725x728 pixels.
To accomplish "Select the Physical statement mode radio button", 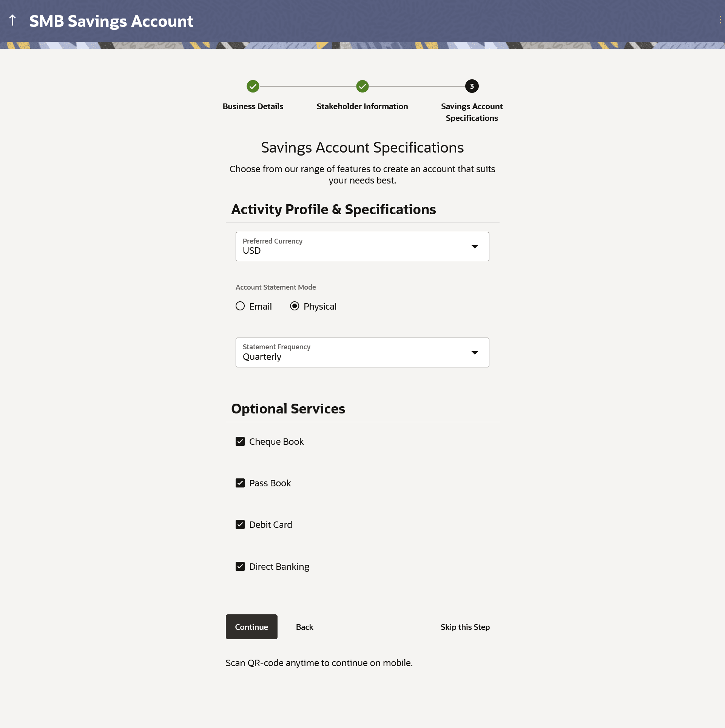I will (295, 306).
